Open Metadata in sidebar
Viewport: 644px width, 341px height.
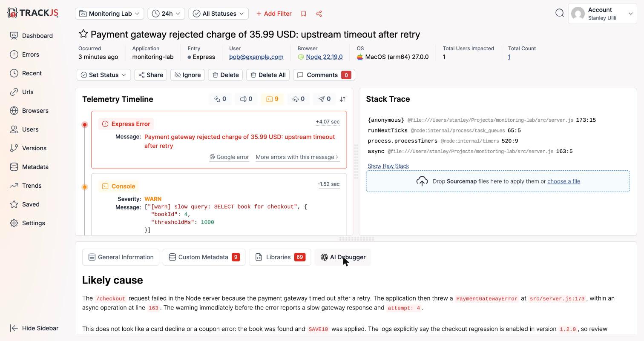pyautogui.click(x=29, y=167)
